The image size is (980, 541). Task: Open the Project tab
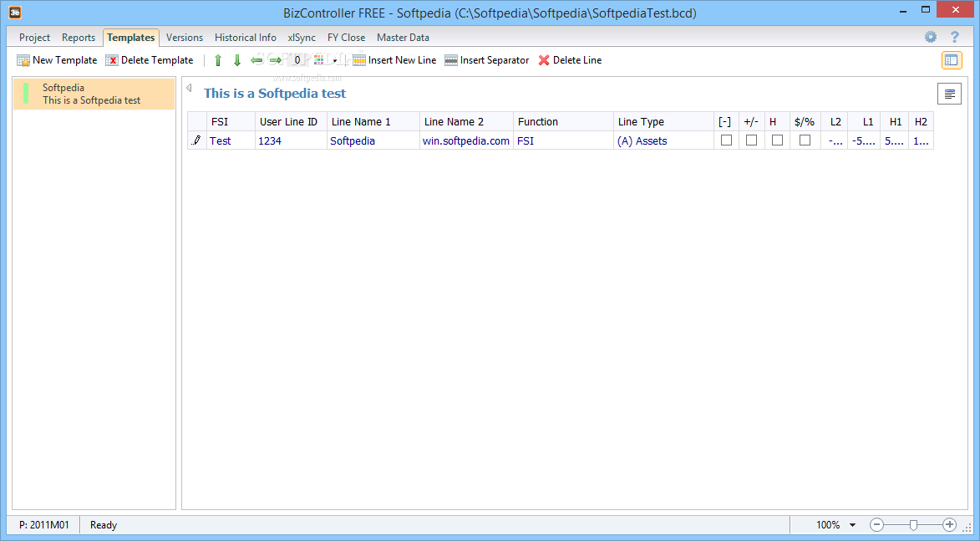tap(34, 38)
